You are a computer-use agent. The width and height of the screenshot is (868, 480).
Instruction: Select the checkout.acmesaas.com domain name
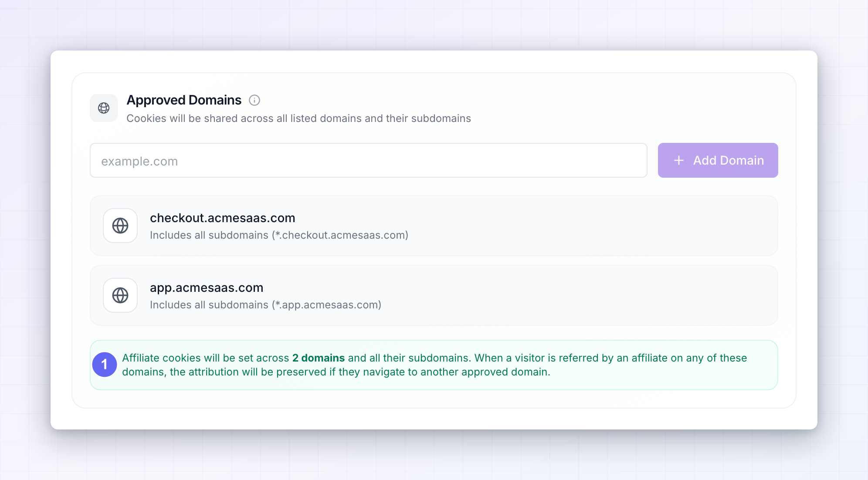223,218
